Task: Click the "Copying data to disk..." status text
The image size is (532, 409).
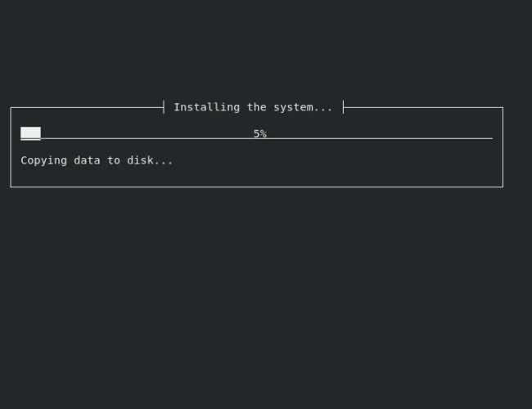Action: pos(97,160)
